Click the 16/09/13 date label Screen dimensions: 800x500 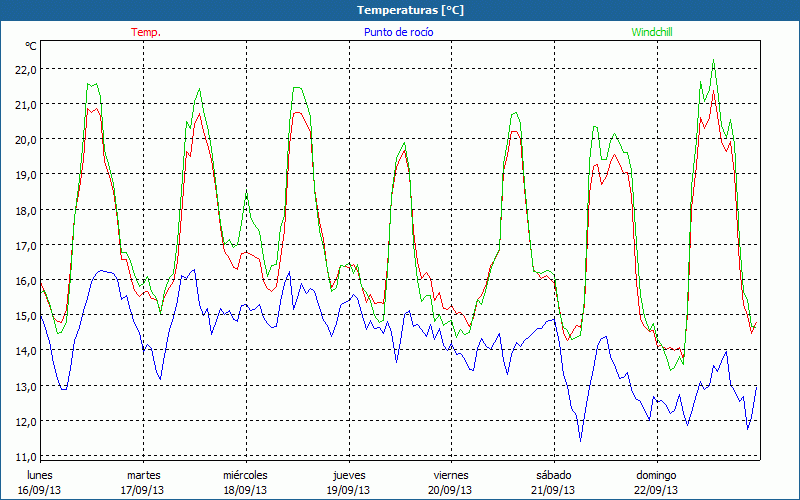tap(39, 490)
